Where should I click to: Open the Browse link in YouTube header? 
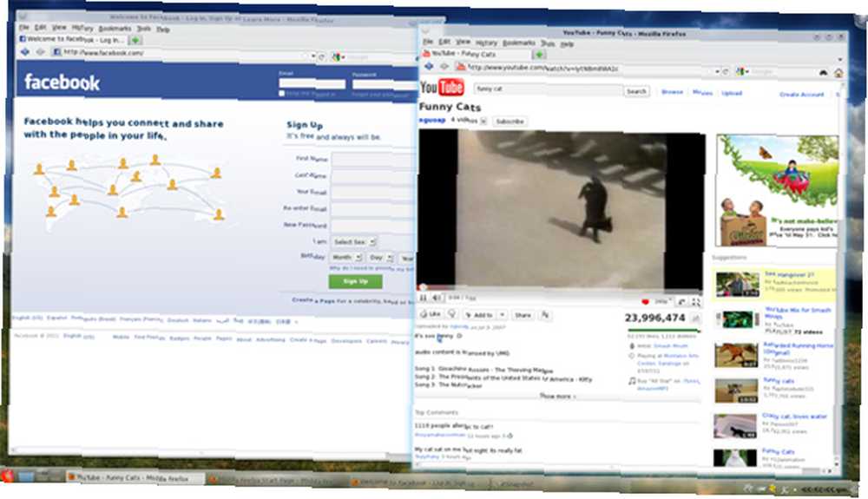(672, 92)
